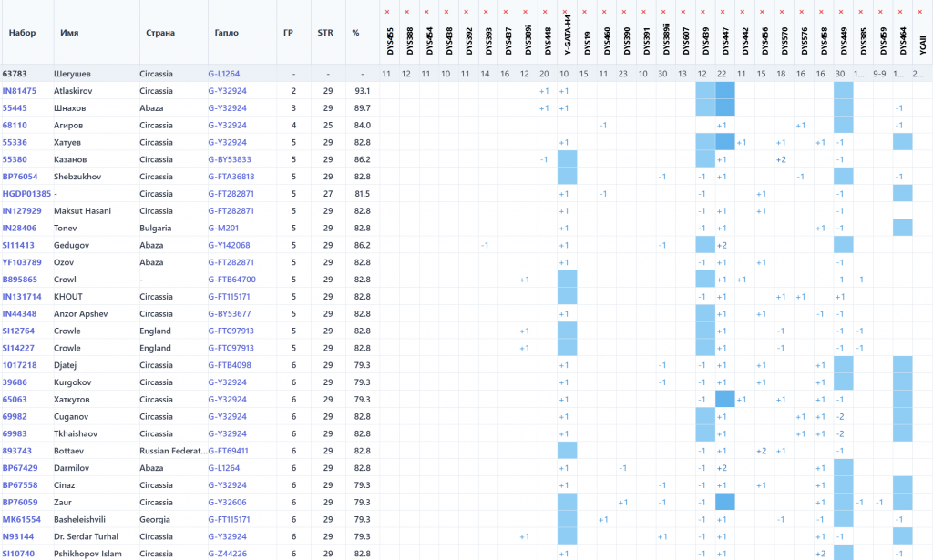Open kit IN81475 link

(19, 91)
